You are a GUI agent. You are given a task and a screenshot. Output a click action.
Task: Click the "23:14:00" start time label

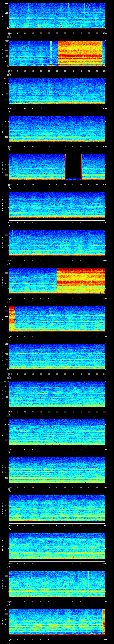[x=9, y=33]
